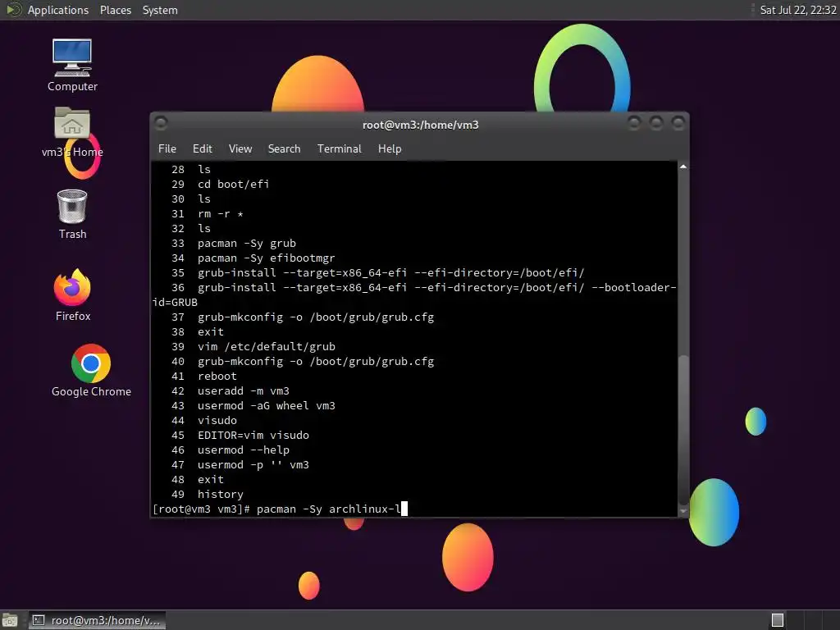Screen dimensions: 840x630
Task: Click history line 'vim /etc/default/grub'
Action: (x=267, y=347)
